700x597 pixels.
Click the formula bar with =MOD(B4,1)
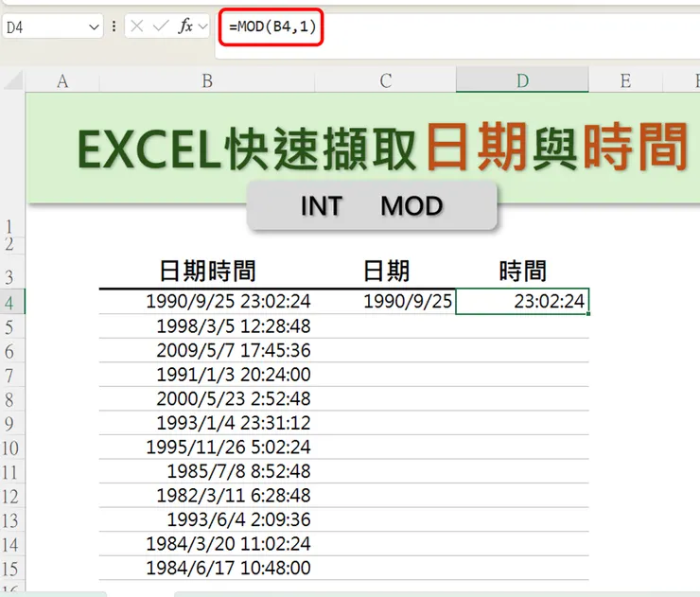point(458,36)
